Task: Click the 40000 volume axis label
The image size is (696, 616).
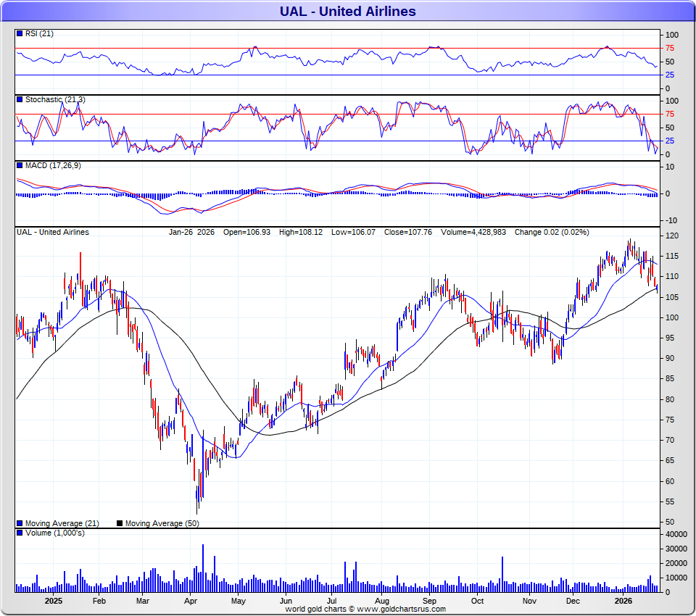Action: 676,534
